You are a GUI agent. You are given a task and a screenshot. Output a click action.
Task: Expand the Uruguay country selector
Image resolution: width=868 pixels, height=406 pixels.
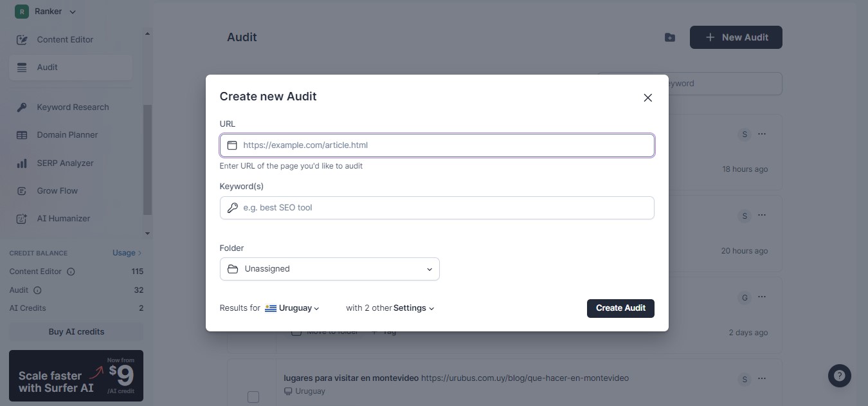(x=293, y=308)
